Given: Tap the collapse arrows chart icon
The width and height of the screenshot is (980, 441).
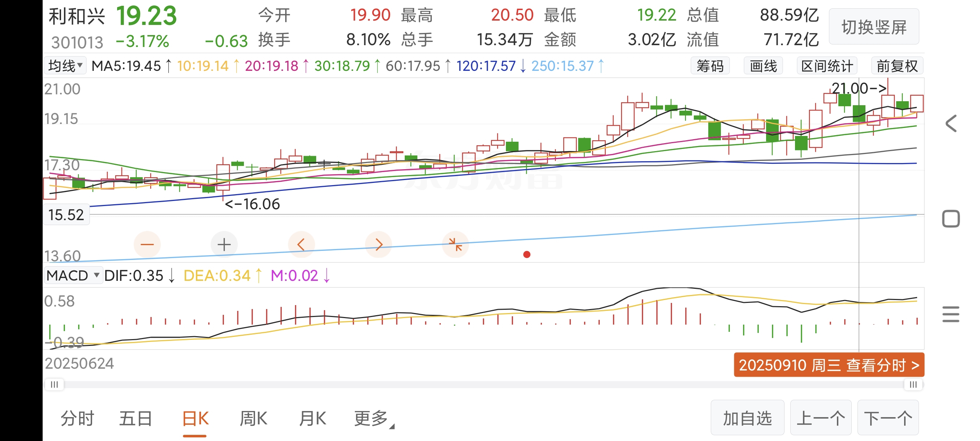Looking at the screenshot, I should [x=455, y=244].
